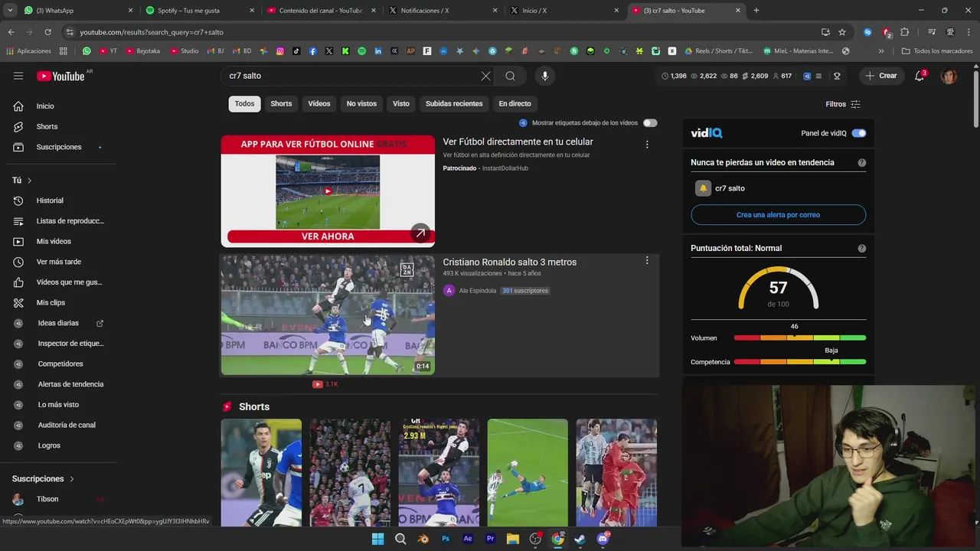Open more options for Cristiano Ronaldo video
The image size is (980, 551).
click(647, 260)
